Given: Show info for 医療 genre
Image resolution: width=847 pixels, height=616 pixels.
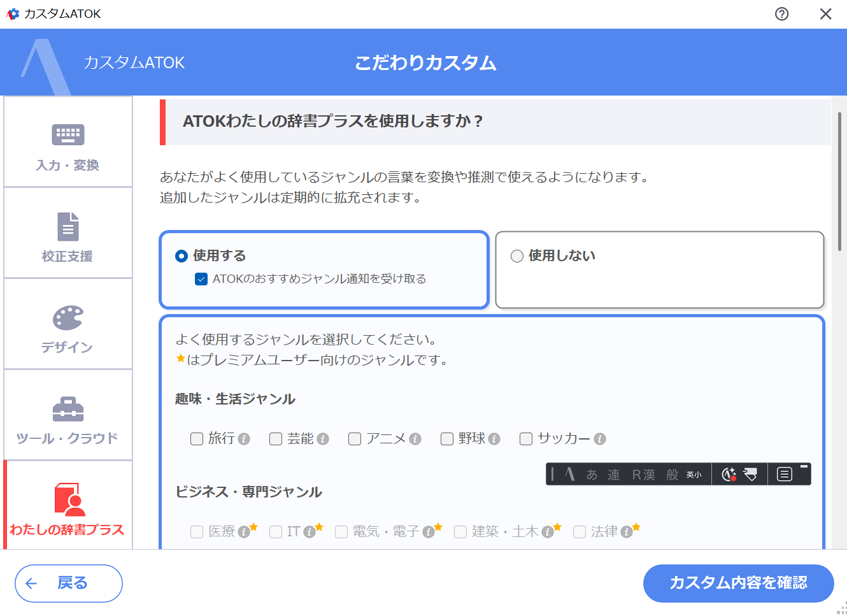Looking at the screenshot, I should pyautogui.click(x=244, y=532).
